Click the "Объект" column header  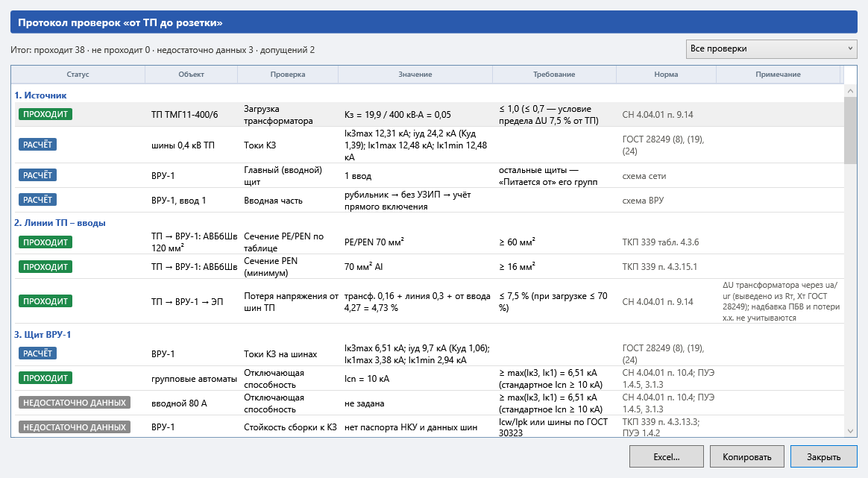(x=192, y=75)
